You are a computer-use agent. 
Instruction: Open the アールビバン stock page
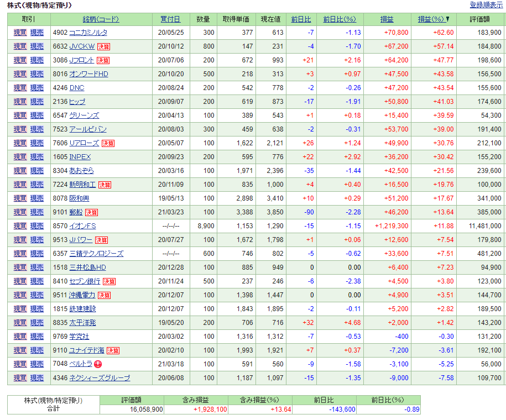point(88,129)
